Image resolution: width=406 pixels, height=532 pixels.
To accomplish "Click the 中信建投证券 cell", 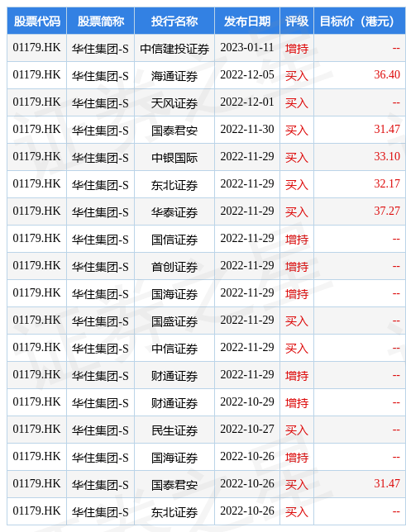I will click(174, 49).
